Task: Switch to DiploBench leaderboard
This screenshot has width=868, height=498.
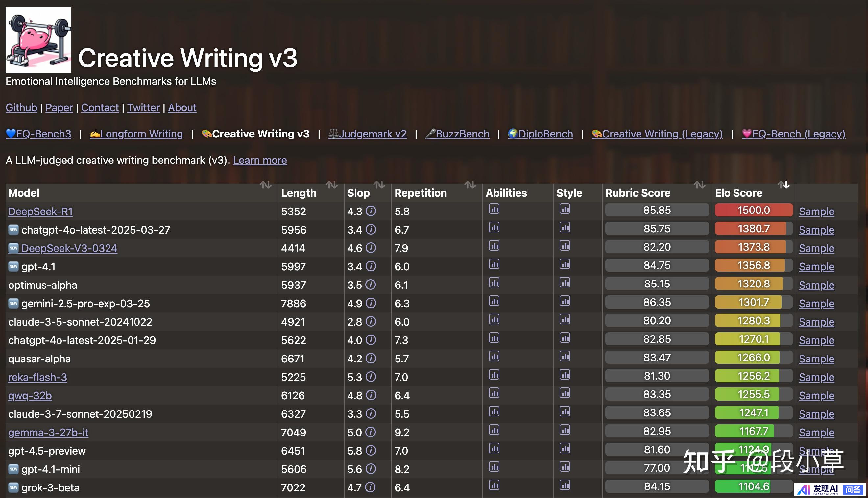Action: coord(541,134)
